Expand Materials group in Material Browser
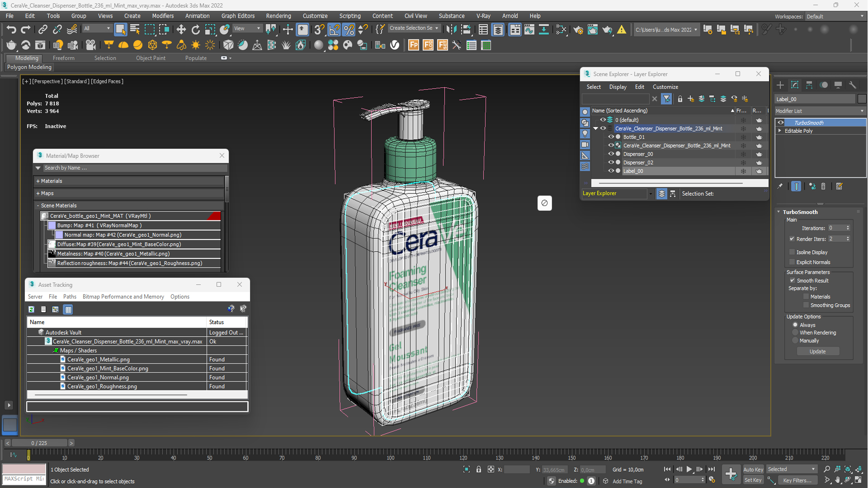 (x=38, y=181)
